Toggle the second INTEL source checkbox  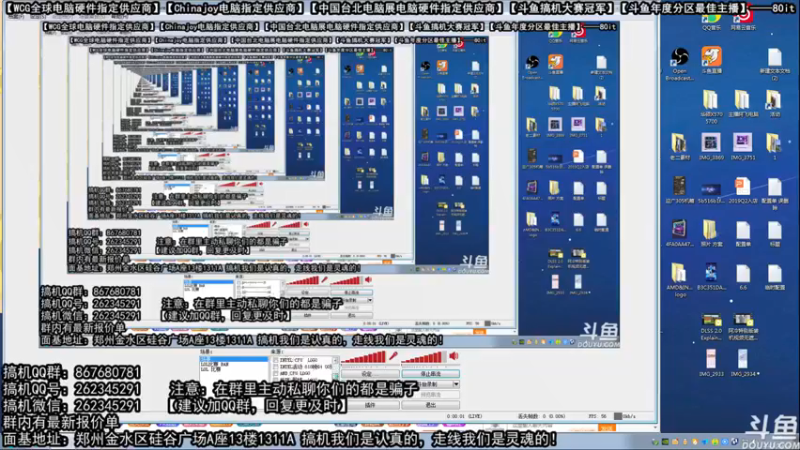[x=276, y=367]
